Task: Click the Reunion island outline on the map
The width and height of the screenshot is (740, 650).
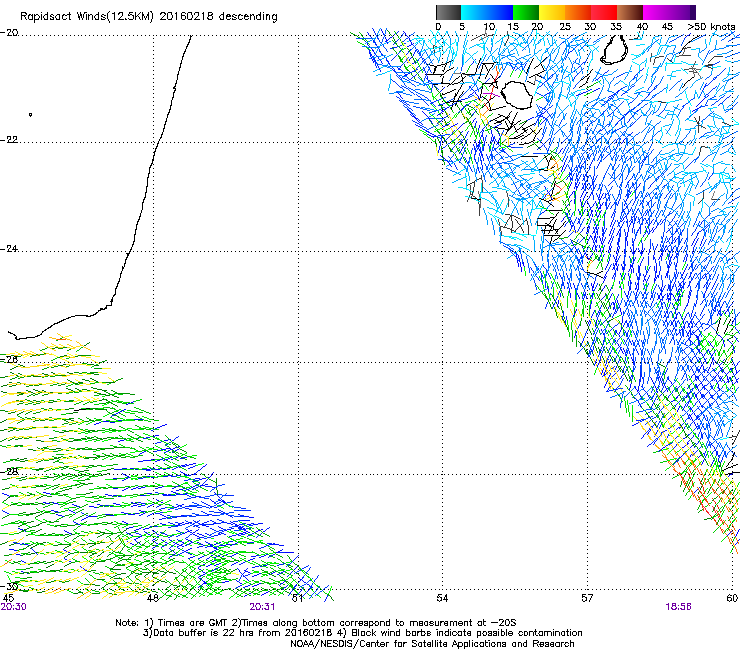Action: (517, 95)
